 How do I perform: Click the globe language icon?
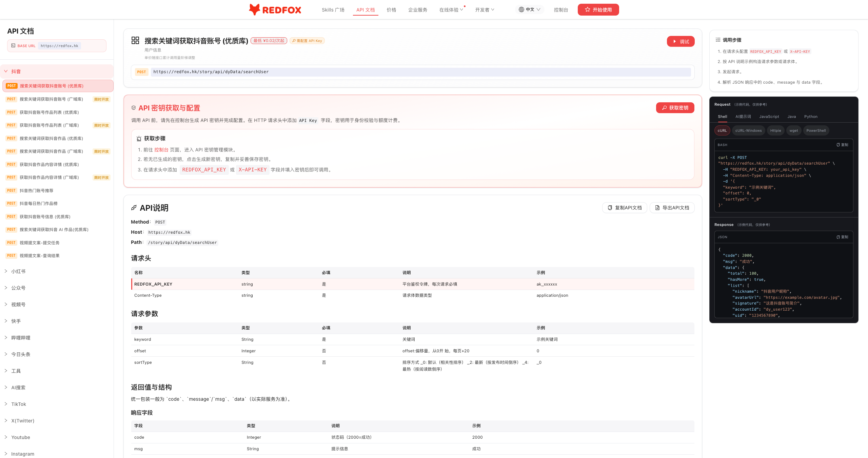coord(521,9)
